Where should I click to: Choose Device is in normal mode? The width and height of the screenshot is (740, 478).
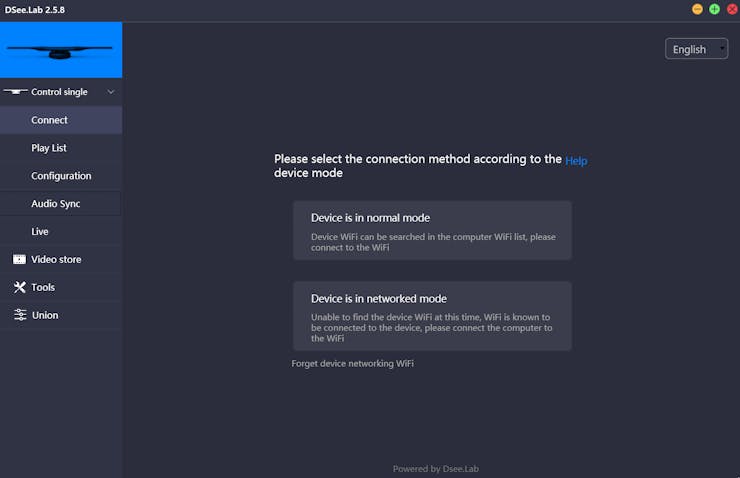[x=432, y=230]
